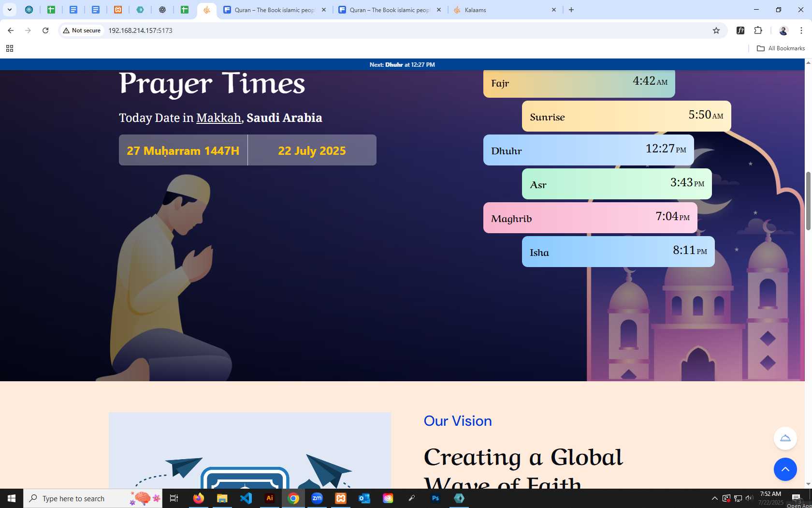Click the Fajr prayer time card
Image resolution: width=812 pixels, height=508 pixels.
(579, 83)
